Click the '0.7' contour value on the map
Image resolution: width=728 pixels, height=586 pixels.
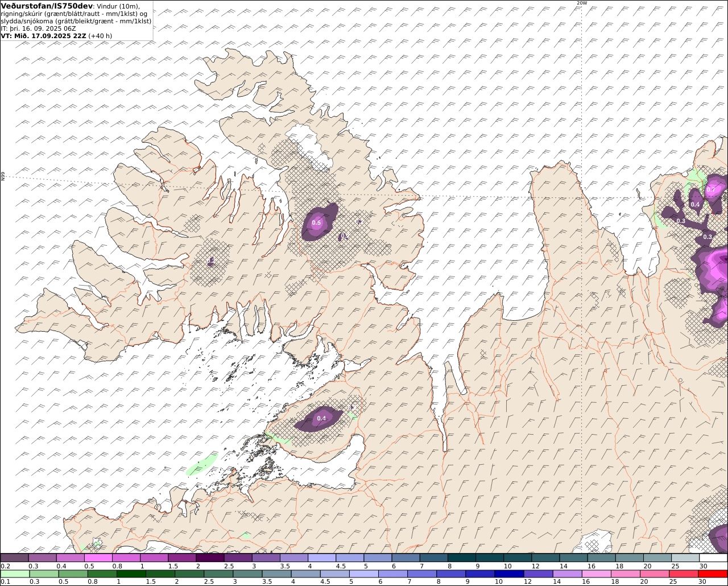[x=711, y=189]
